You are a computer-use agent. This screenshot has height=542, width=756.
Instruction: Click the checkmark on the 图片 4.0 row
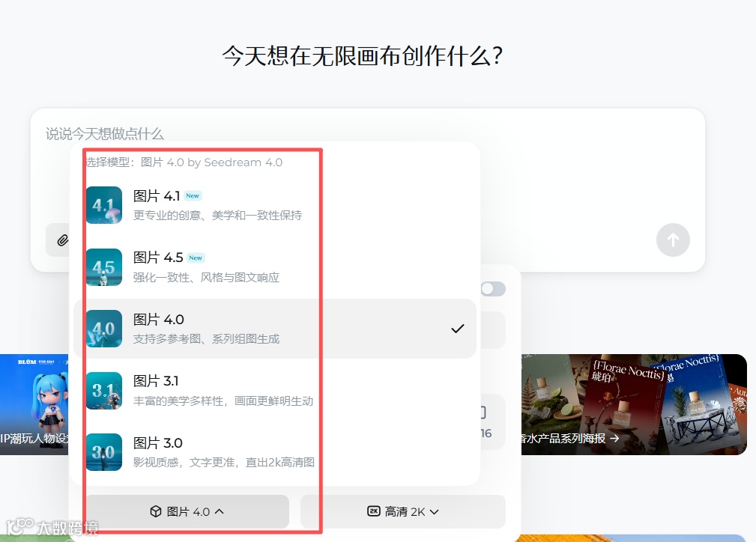coord(457,329)
